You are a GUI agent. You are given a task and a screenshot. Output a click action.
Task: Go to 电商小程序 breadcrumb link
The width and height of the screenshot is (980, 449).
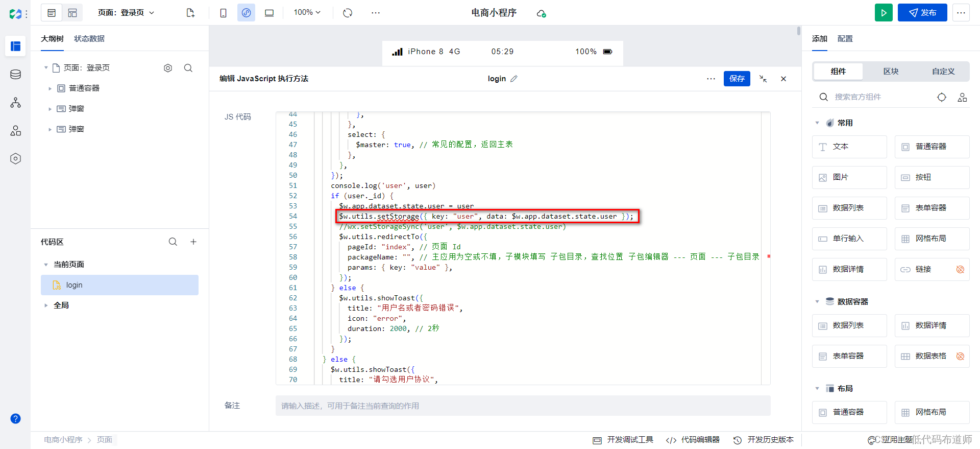tap(63, 440)
